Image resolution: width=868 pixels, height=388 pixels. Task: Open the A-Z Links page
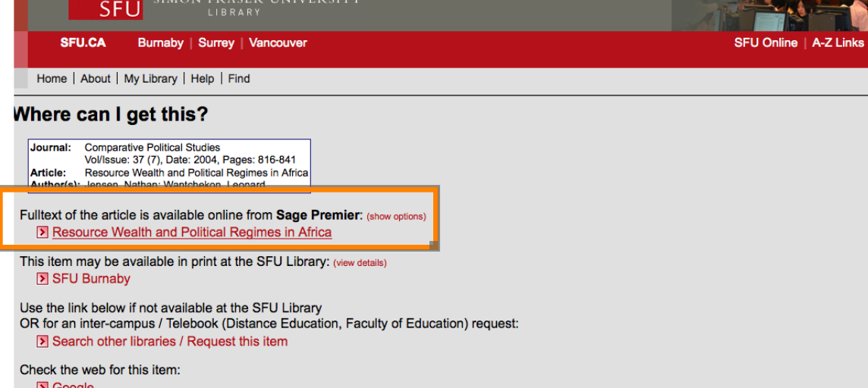point(838,43)
